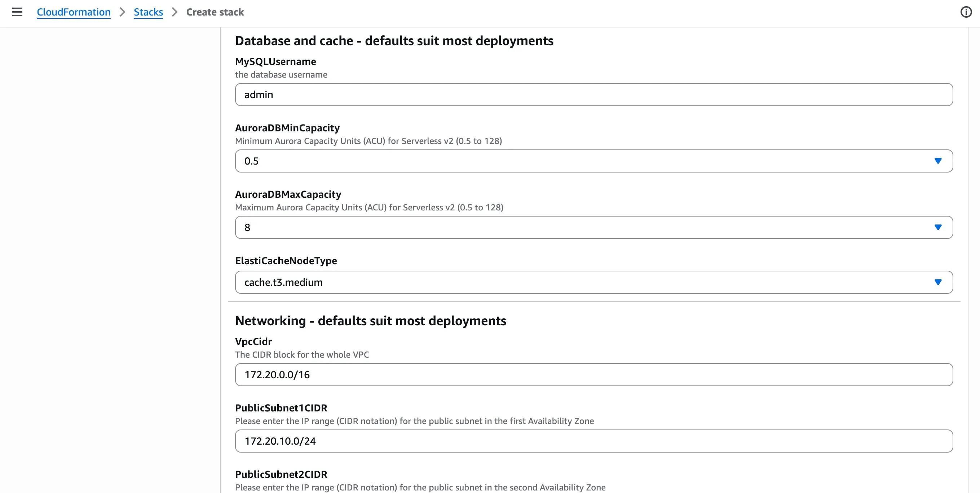This screenshot has height=493, width=980.
Task: Go to CloudFormation breadcrumb link
Action: pyautogui.click(x=74, y=12)
